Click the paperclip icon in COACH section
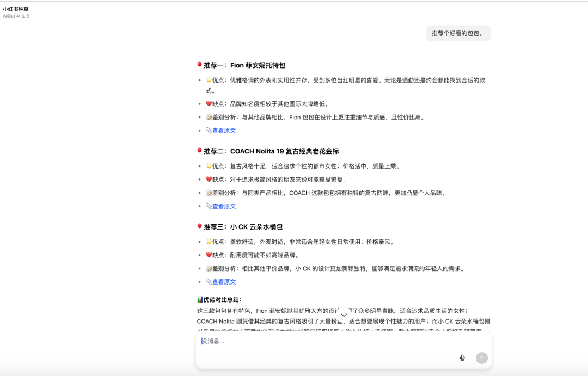 pos(209,206)
